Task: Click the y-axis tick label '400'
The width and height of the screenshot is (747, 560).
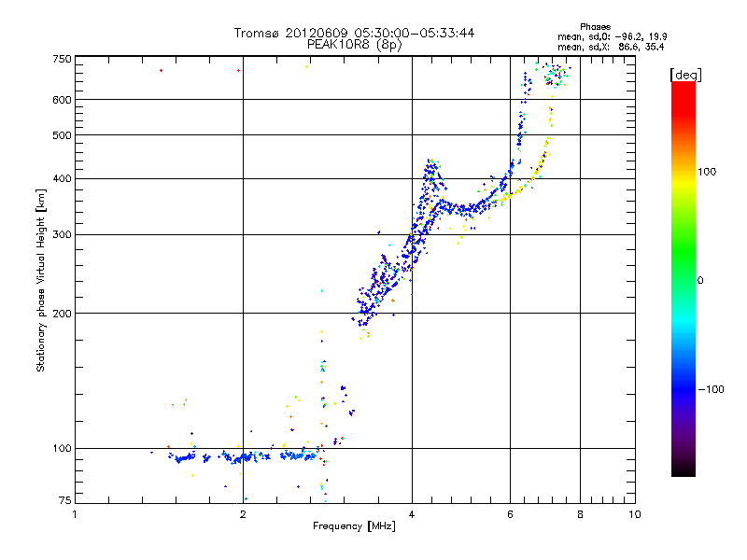Action: coord(62,178)
